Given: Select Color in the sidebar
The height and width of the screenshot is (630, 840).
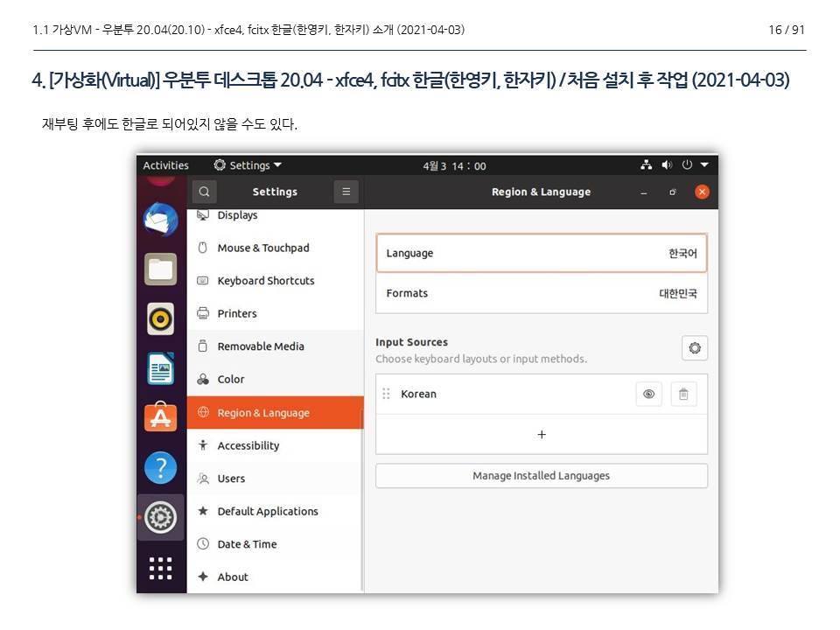Looking at the screenshot, I should coord(276,379).
